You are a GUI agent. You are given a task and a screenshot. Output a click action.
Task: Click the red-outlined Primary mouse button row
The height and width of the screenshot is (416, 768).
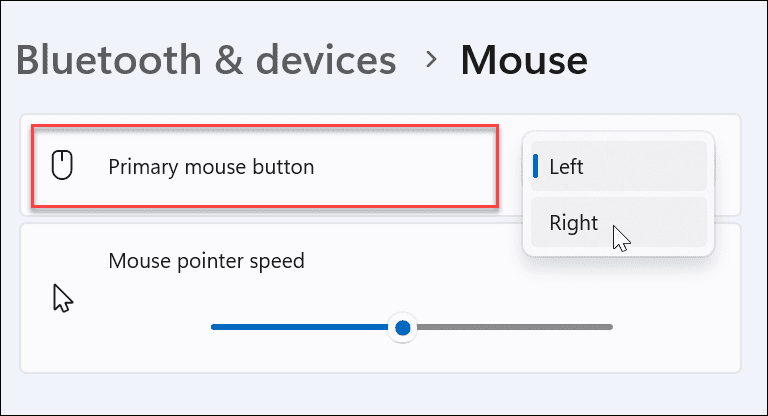pos(400,167)
